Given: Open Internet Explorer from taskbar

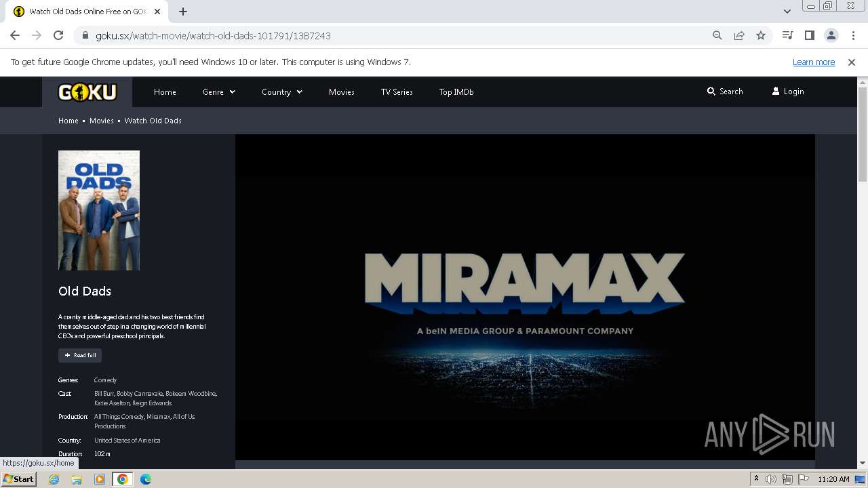Looking at the screenshot, I should (54, 479).
